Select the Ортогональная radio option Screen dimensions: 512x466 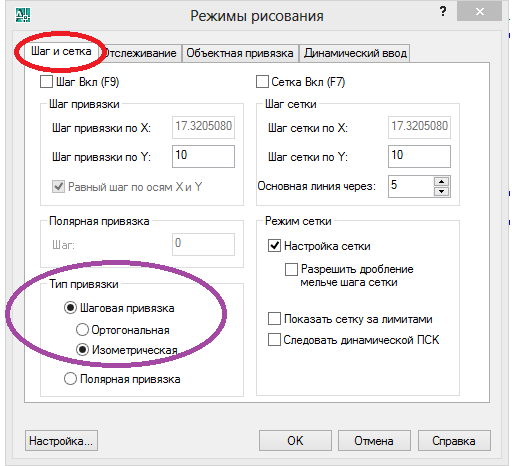coord(82,330)
